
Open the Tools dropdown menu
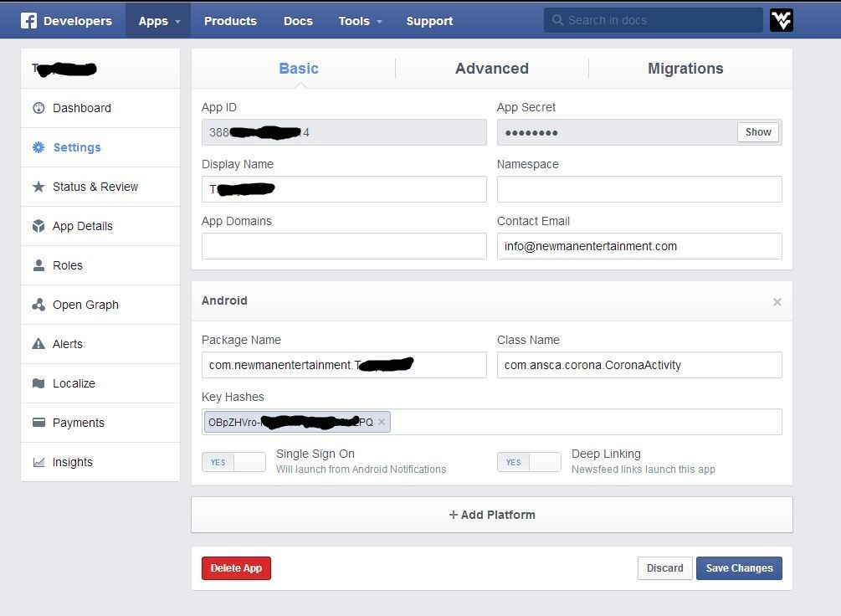[x=360, y=21]
